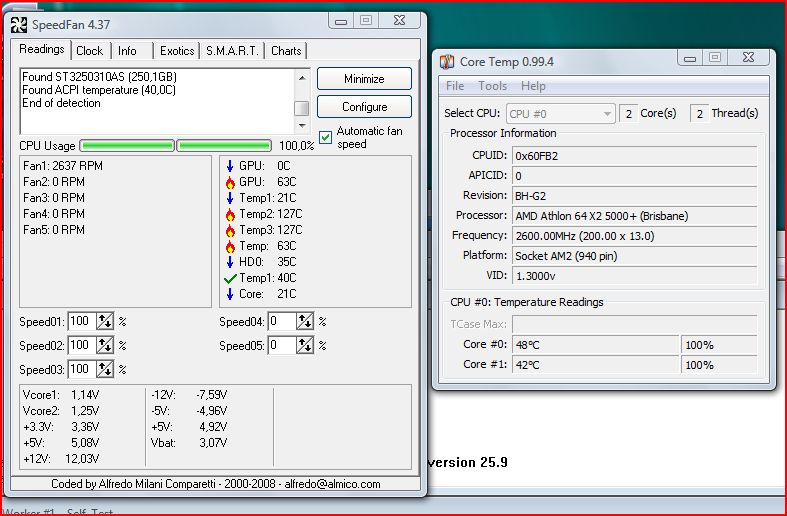Click the Core #0 temperature 48°C
This screenshot has height=516, width=787.
(595, 345)
